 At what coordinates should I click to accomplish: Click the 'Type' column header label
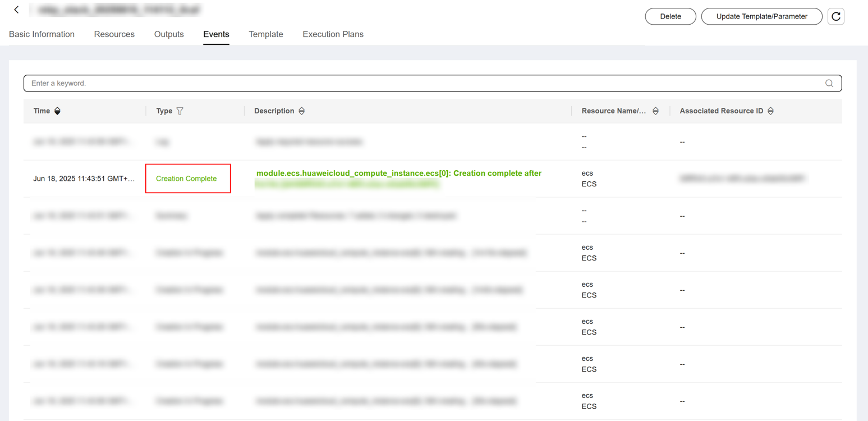[164, 111]
